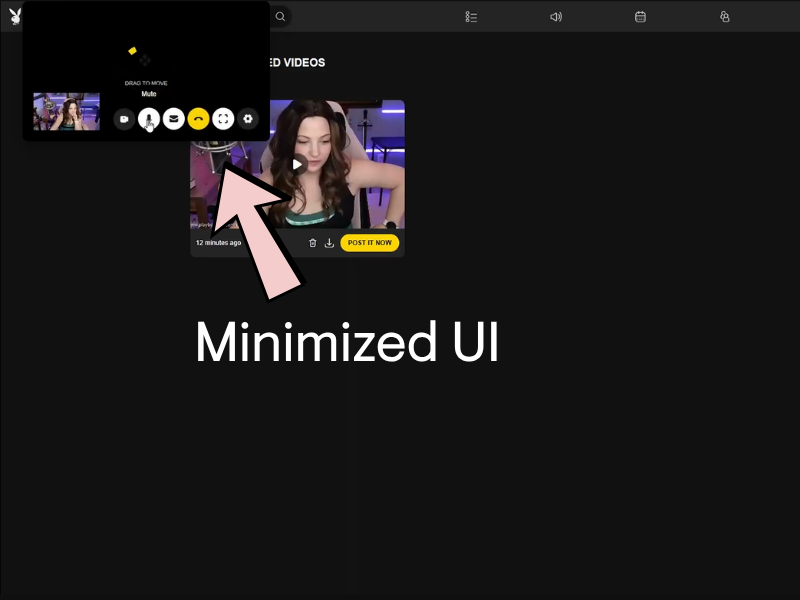
Task: Play the recorded video
Action: (297, 164)
